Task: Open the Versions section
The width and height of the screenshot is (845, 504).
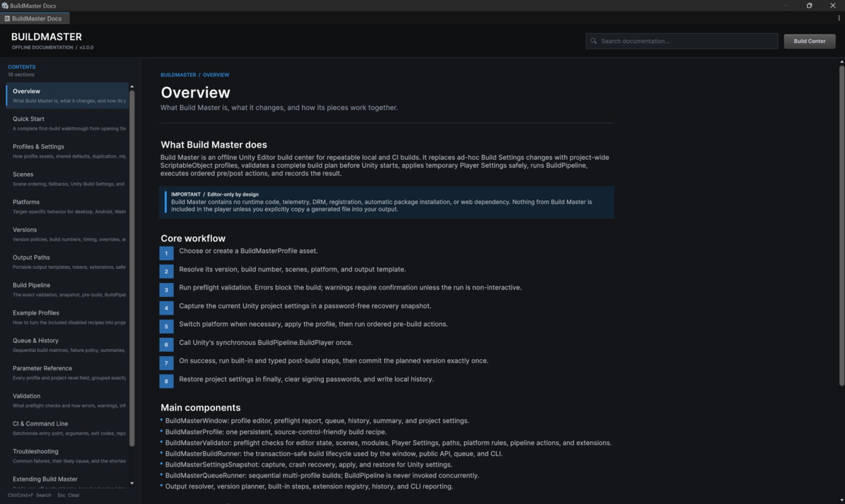Action: click(x=67, y=234)
